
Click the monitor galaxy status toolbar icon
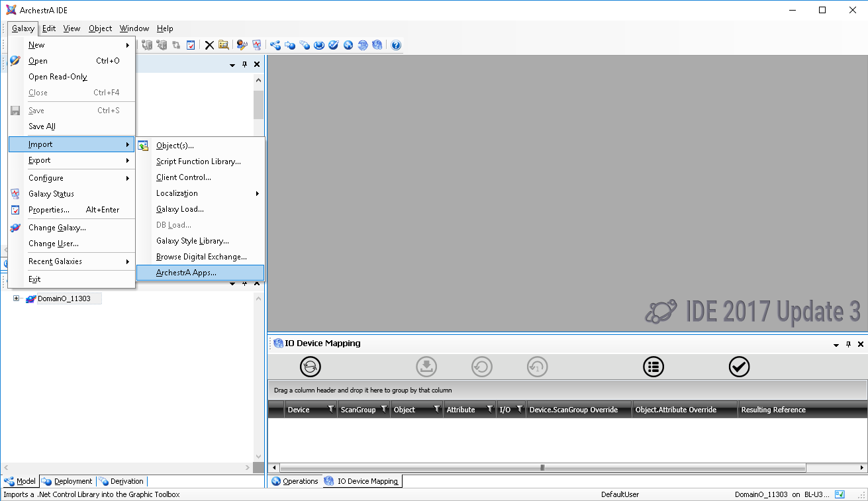click(257, 45)
